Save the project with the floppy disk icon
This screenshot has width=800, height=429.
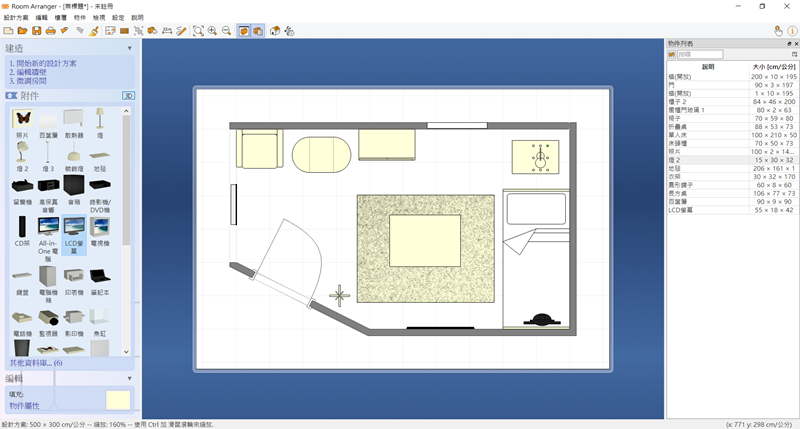pos(37,31)
